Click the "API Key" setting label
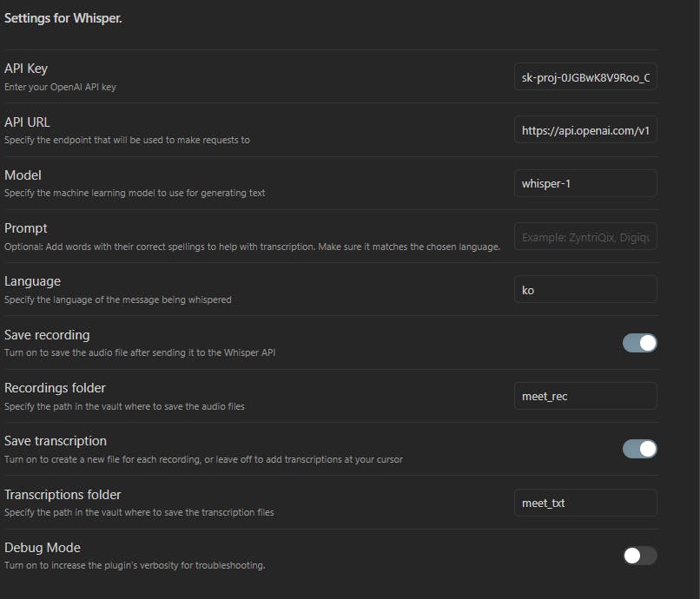 [x=26, y=69]
